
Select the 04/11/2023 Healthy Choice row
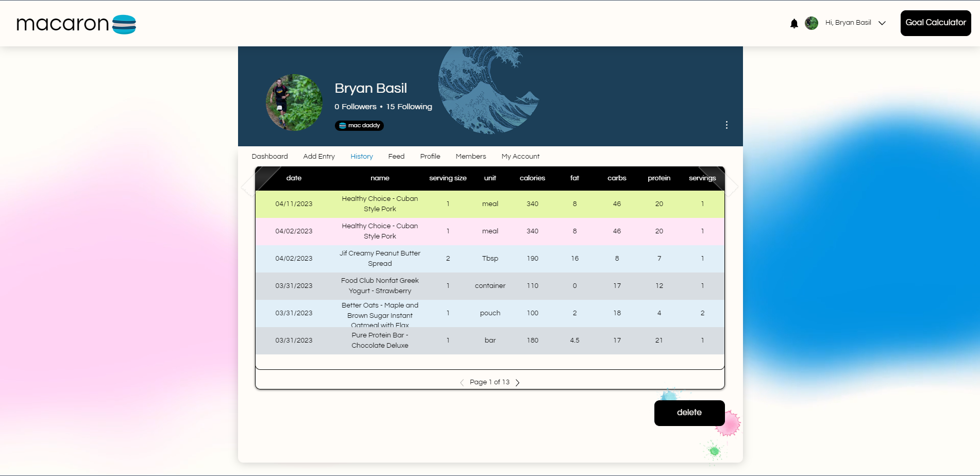click(490, 204)
